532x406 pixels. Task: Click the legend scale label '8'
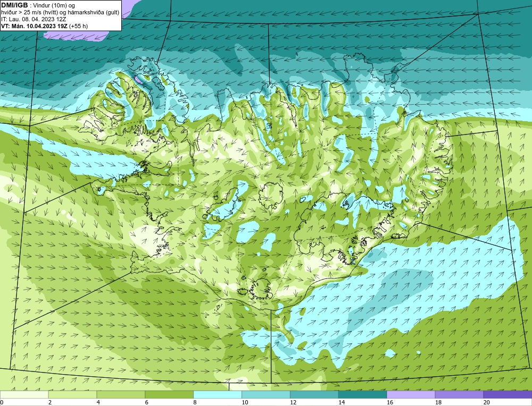point(195,402)
